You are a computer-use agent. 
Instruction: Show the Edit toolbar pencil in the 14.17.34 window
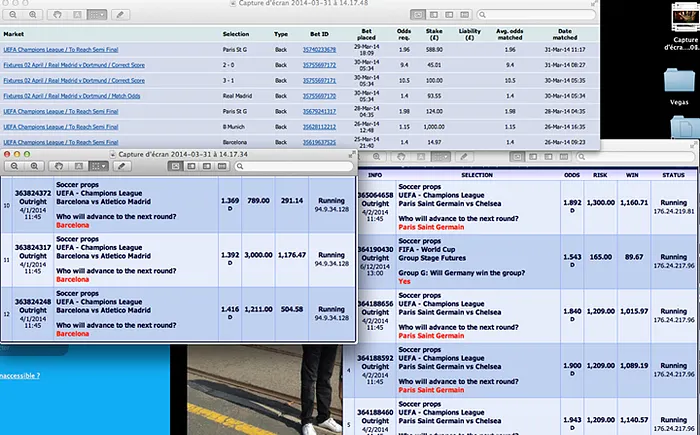[x=121, y=166]
